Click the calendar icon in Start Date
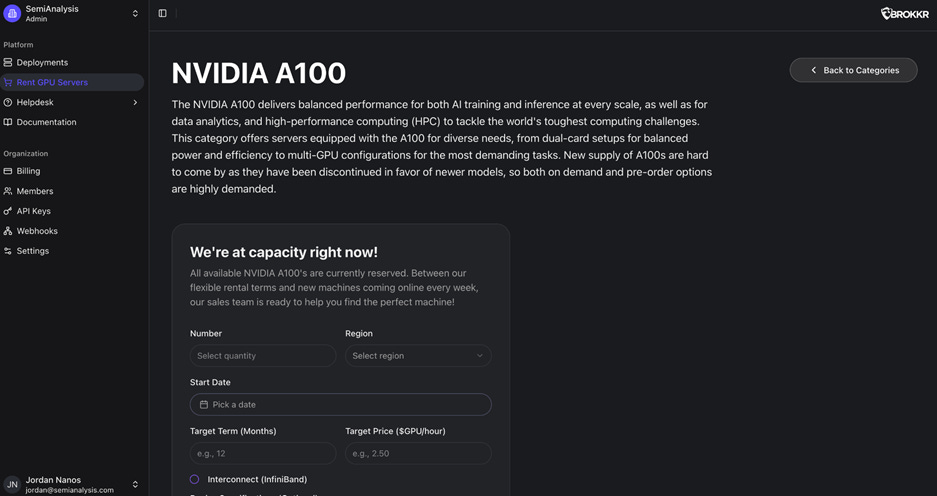This screenshot has height=496, width=937. click(x=204, y=405)
